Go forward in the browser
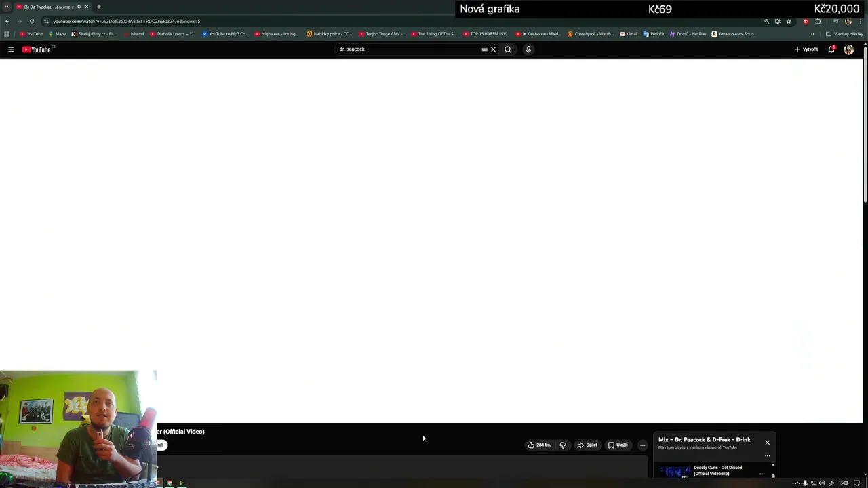The image size is (868, 488). click(20, 22)
